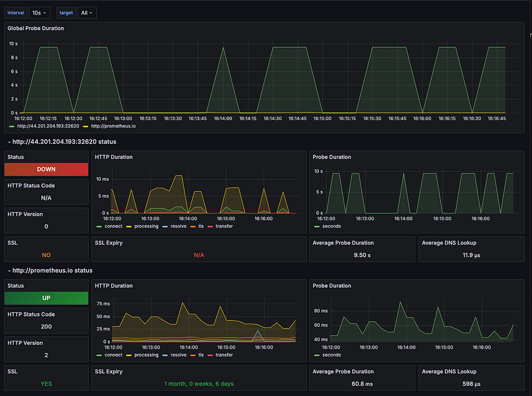The image size is (532, 396).
Task: Click the HTTP Version value 2
Action: 46,355
